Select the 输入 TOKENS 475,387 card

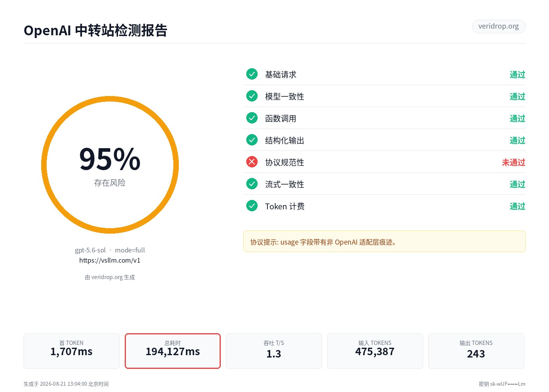click(x=375, y=351)
